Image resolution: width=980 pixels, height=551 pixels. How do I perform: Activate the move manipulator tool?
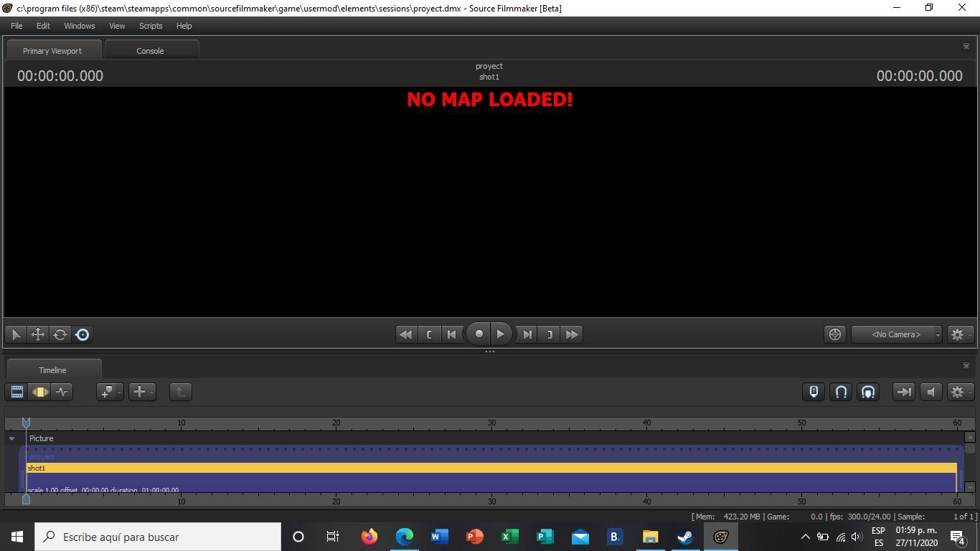click(38, 334)
